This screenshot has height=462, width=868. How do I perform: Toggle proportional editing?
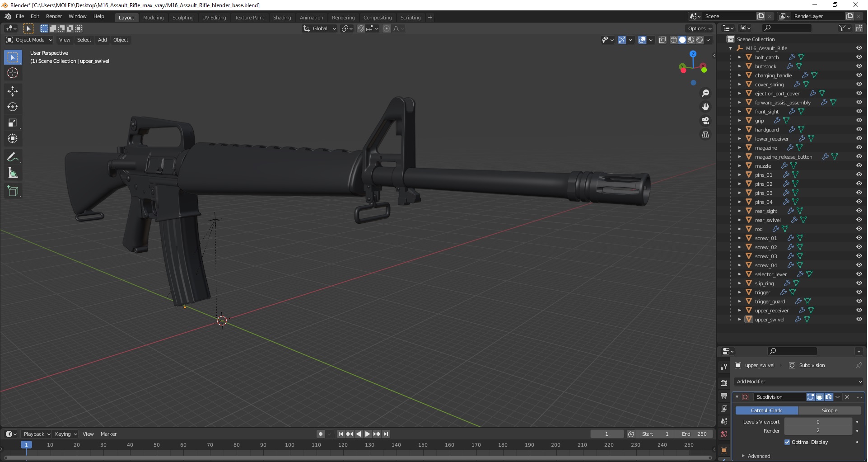point(387,28)
